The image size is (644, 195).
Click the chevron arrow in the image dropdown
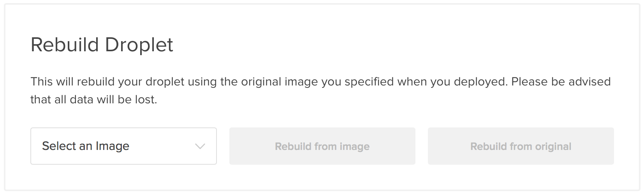[200, 146]
